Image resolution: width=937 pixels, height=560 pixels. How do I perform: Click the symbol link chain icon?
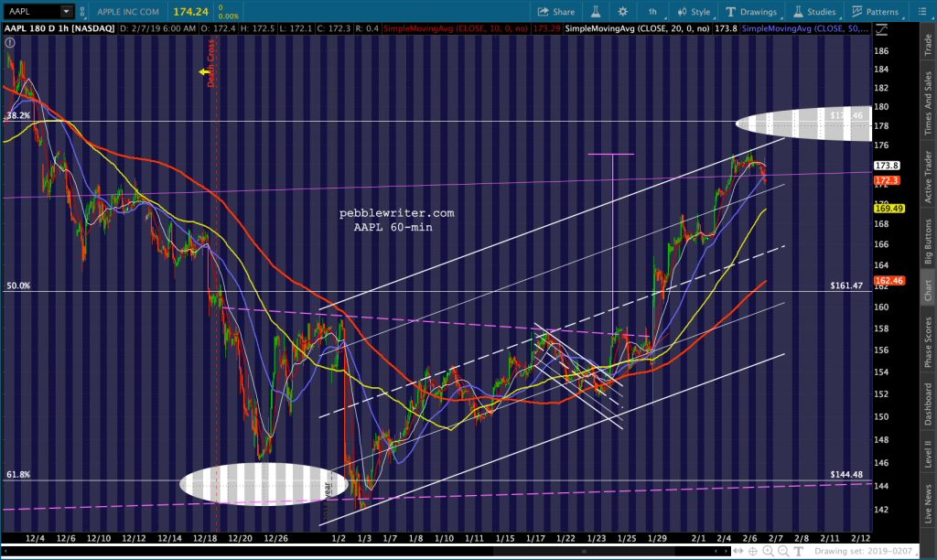tap(82, 11)
